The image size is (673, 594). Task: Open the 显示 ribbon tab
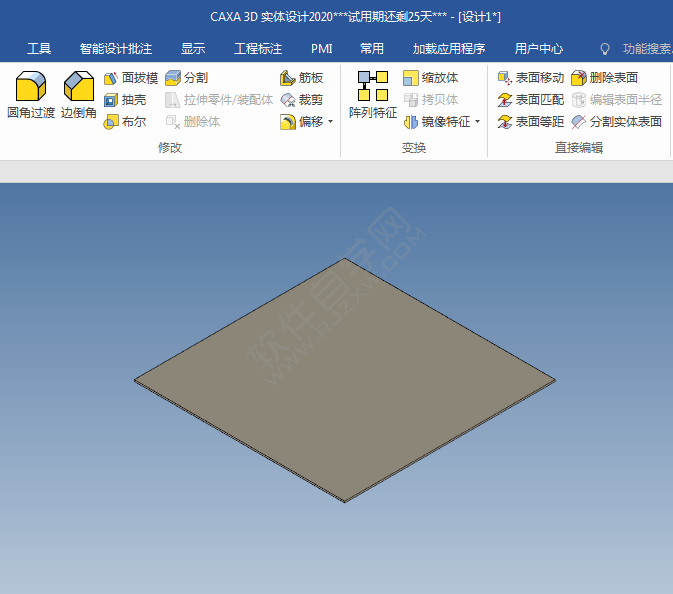click(193, 48)
